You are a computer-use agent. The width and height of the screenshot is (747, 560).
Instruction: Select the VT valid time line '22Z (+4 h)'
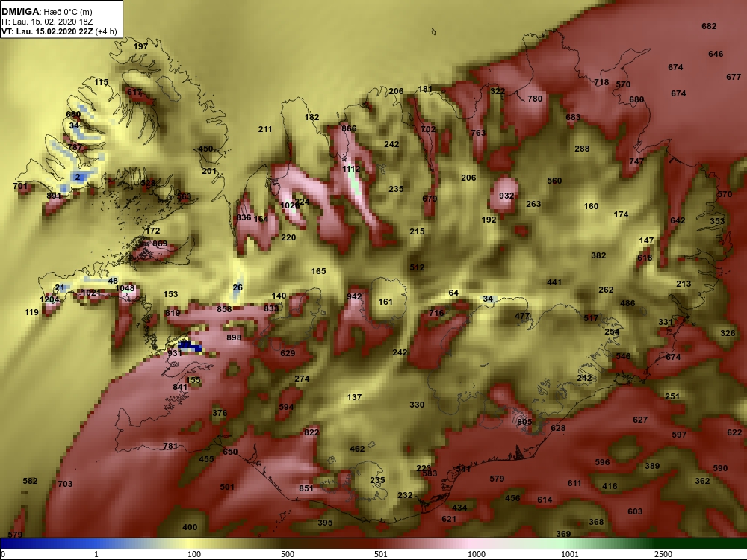click(x=59, y=31)
